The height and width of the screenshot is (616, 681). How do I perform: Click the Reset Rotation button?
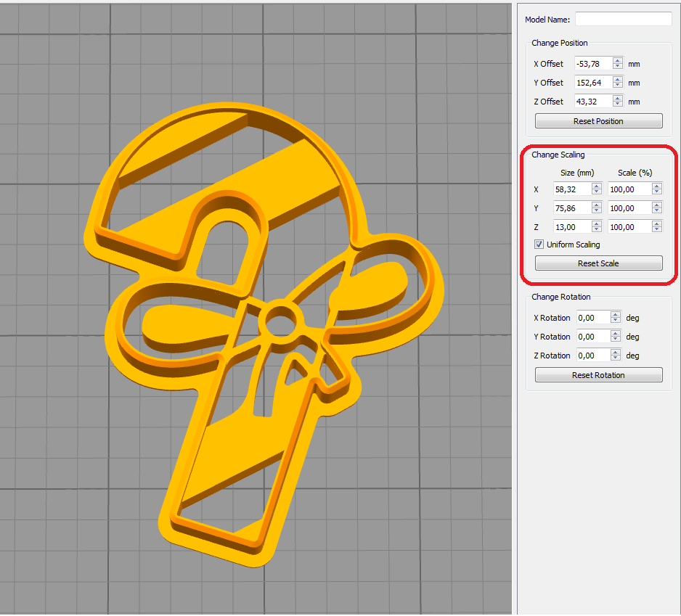coord(598,375)
